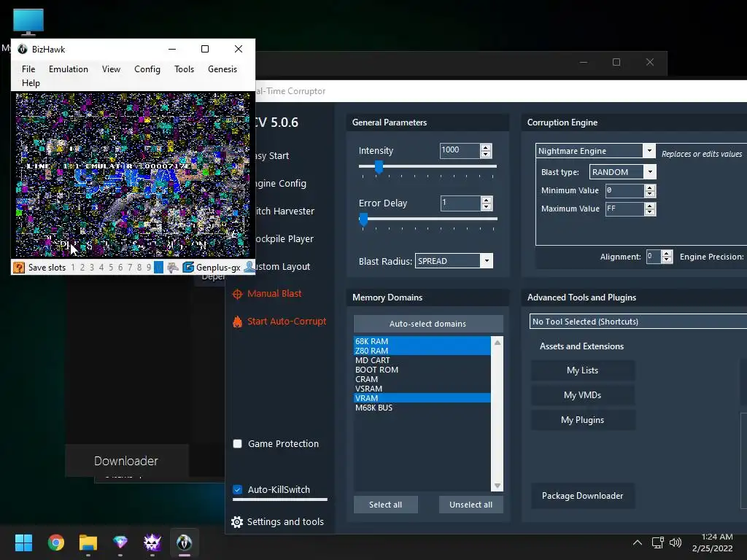This screenshot has height=560, width=747.
Task: Open the Emulation menu
Action: point(68,69)
